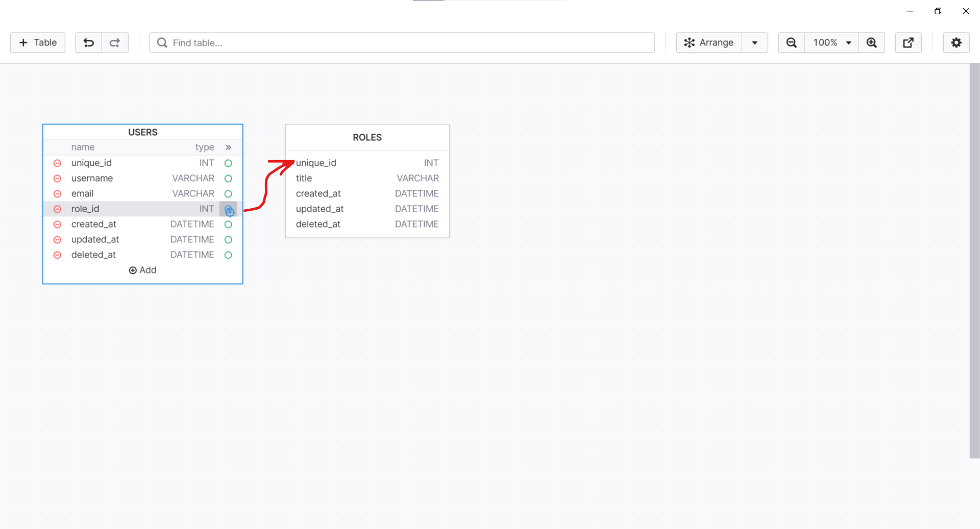Open the zoom level 100% dropdown
Image resolution: width=980 pixels, height=529 pixels.
point(831,43)
